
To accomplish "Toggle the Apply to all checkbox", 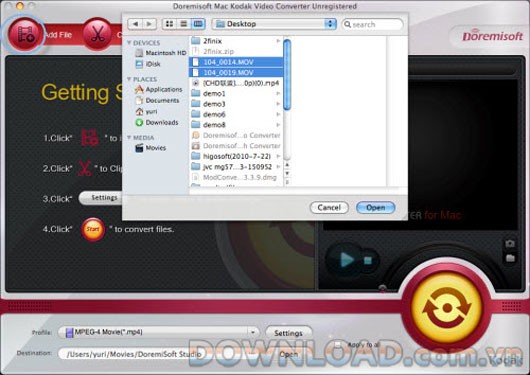I will click(337, 345).
